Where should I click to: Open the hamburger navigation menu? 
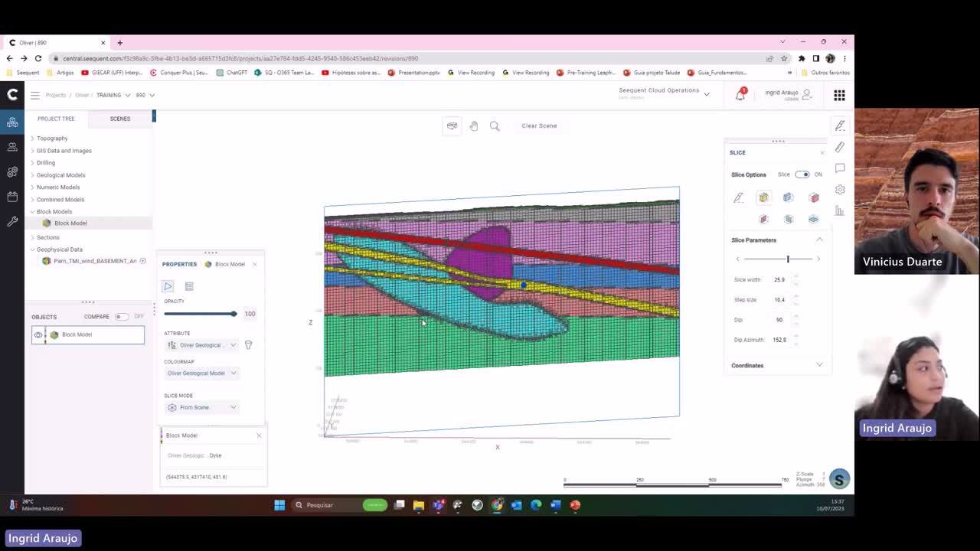(34, 95)
